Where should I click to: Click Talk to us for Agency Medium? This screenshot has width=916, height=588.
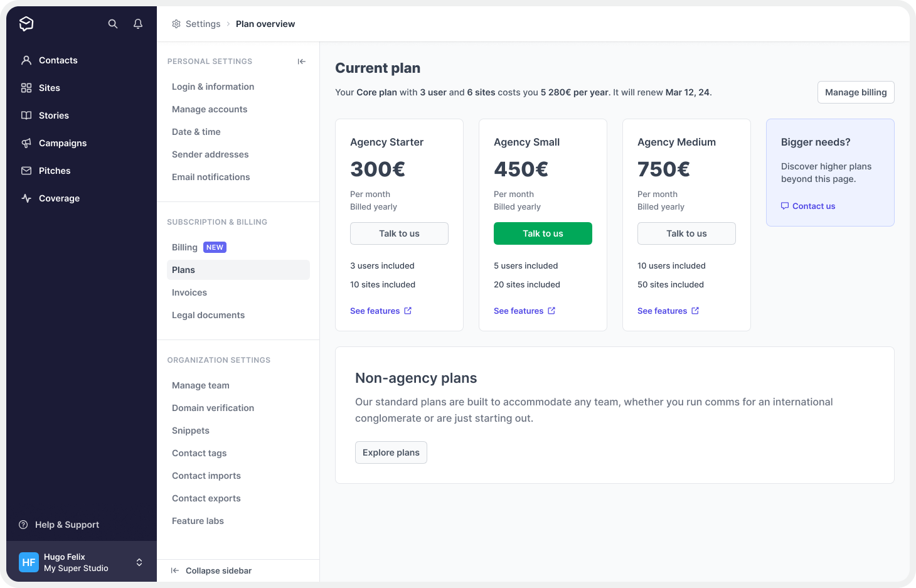point(686,233)
